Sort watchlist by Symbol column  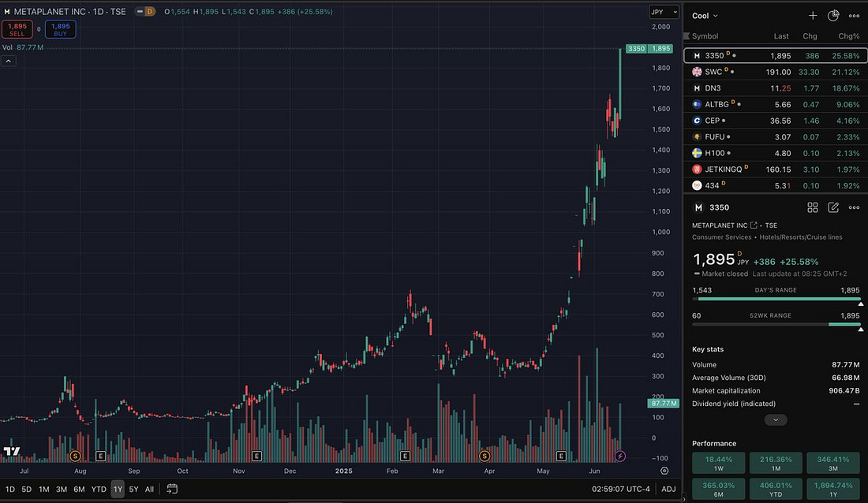tap(705, 36)
